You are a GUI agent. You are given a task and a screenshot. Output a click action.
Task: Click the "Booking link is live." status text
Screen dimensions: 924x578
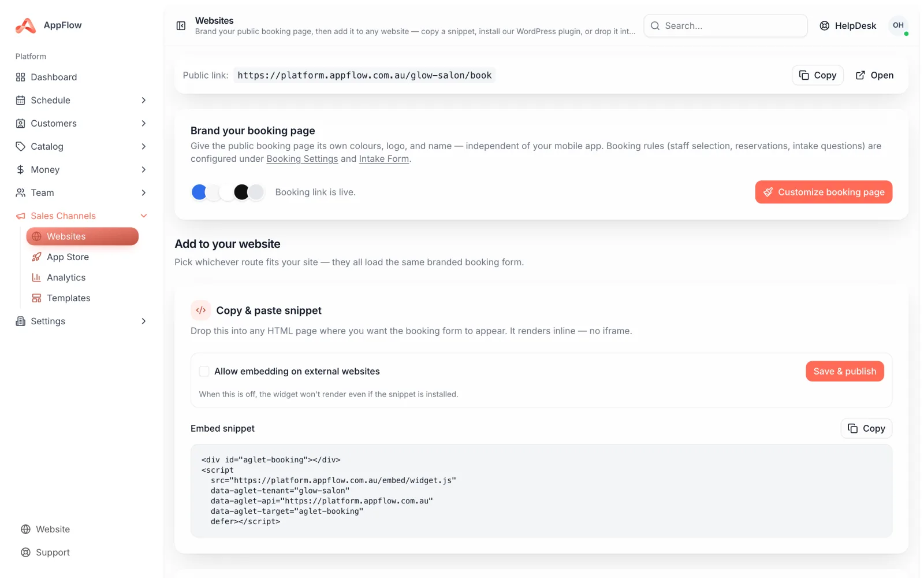(315, 192)
